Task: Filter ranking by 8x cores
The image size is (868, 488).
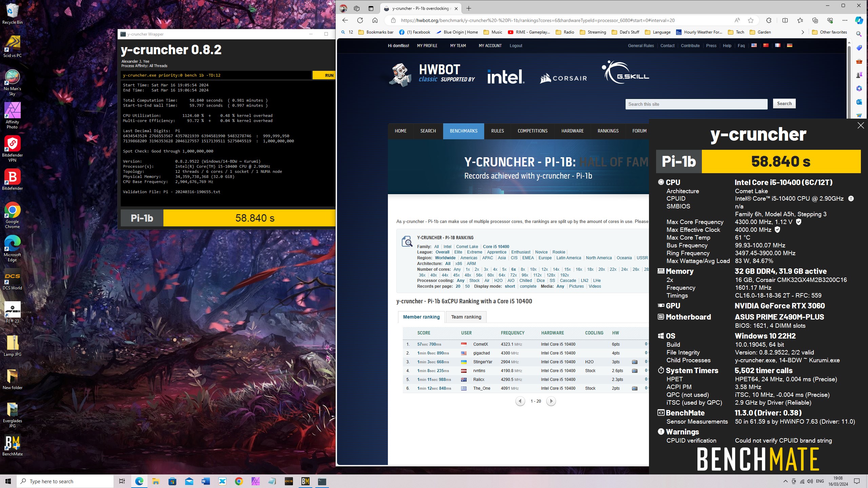Action: 522,269
